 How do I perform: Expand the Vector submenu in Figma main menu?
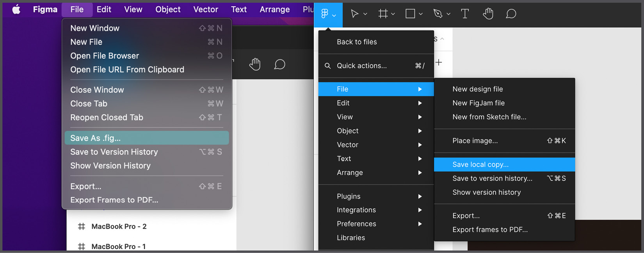376,145
